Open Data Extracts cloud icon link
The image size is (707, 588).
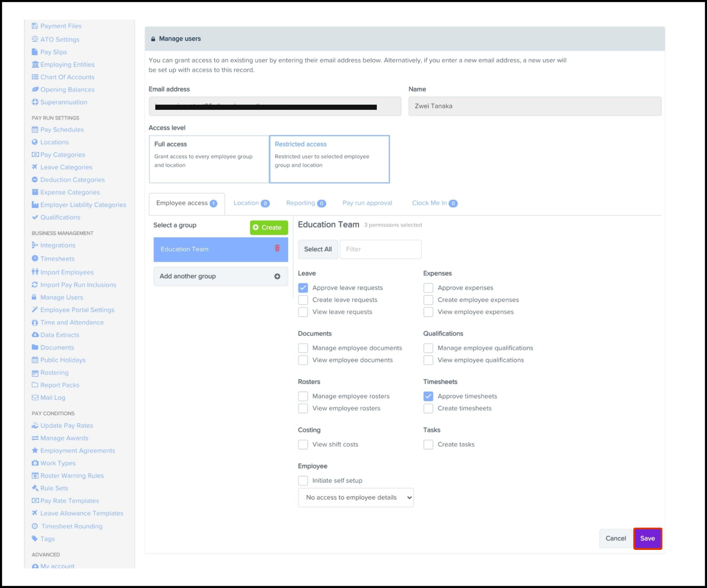pyautogui.click(x=35, y=334)
